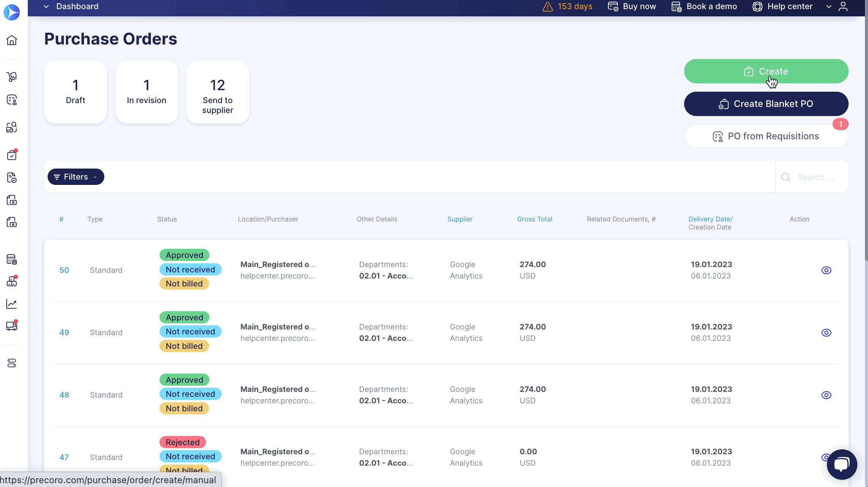
Task: Sort by the Gross Total column header
Action: [x=535, y=219]
